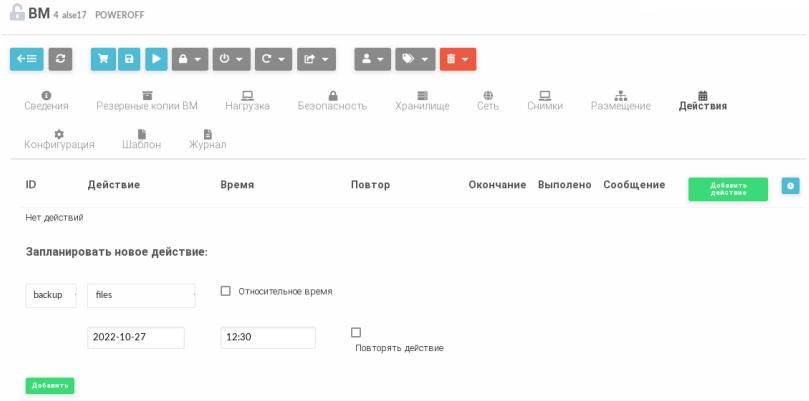Open the lock dropdown menu
Screen dimensions: 809x401
click(x=190, y=60)
